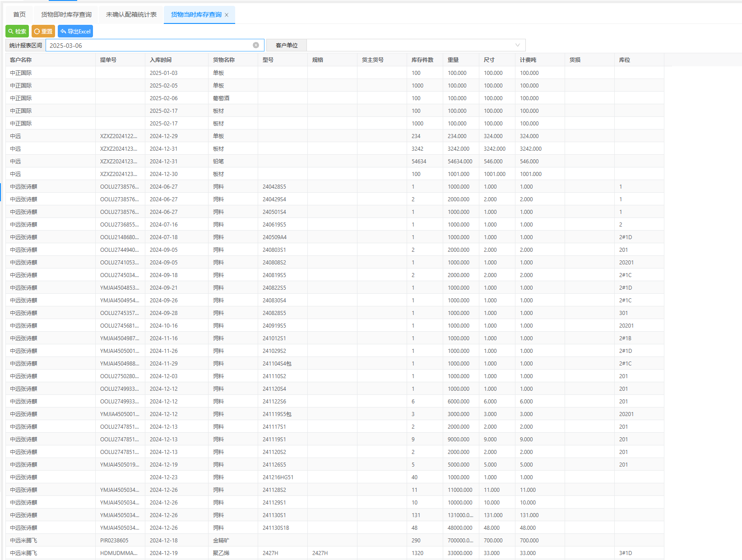The height and width of the screenshot is (560, 742).
Task: Click the 客户名称 column header
Action: tap(21, 60)
